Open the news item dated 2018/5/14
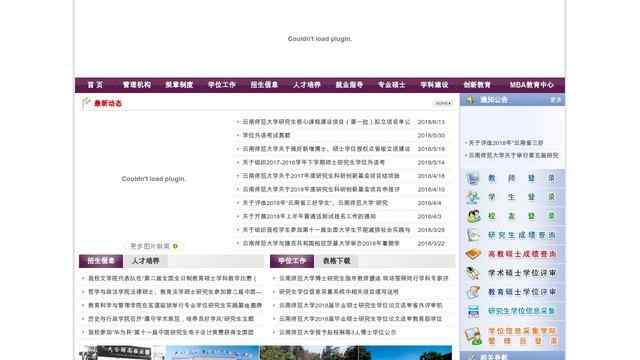 (313, 162)
